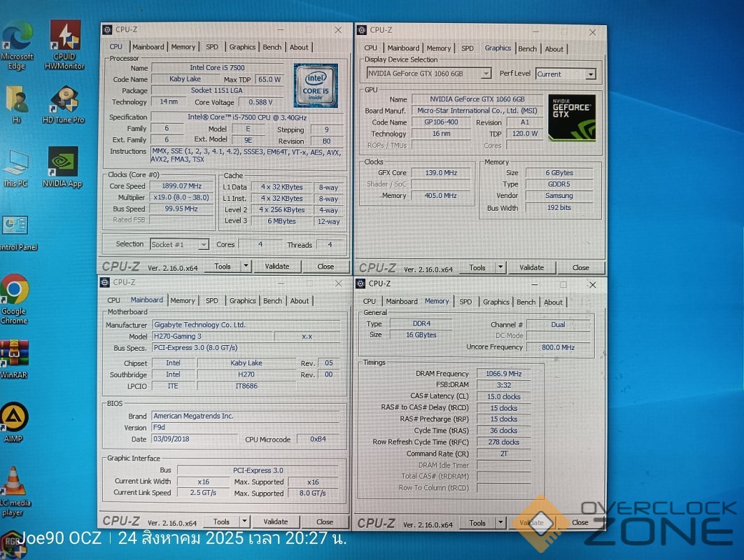The image size is (744, 560).
Task: Open the Display Device Selection dropdown
Action: [486, 73]
